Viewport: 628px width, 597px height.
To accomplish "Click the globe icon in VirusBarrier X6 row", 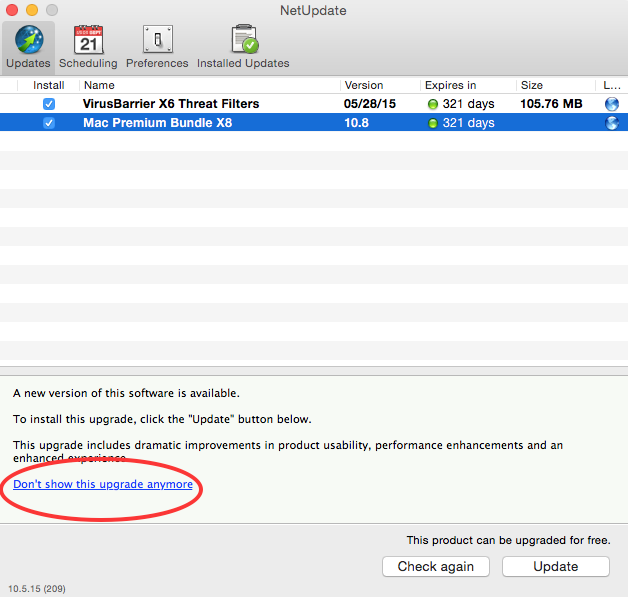I will 612,104.
